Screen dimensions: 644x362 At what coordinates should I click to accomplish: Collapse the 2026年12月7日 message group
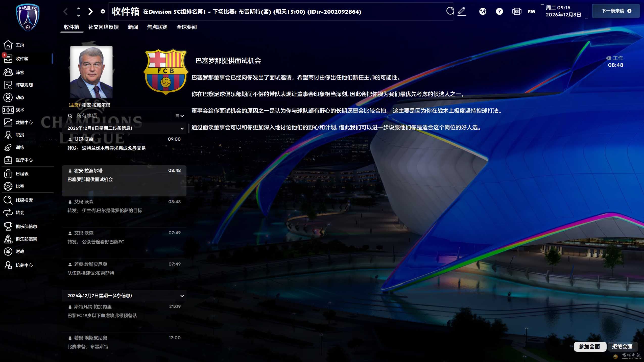[x=182, y=296]
